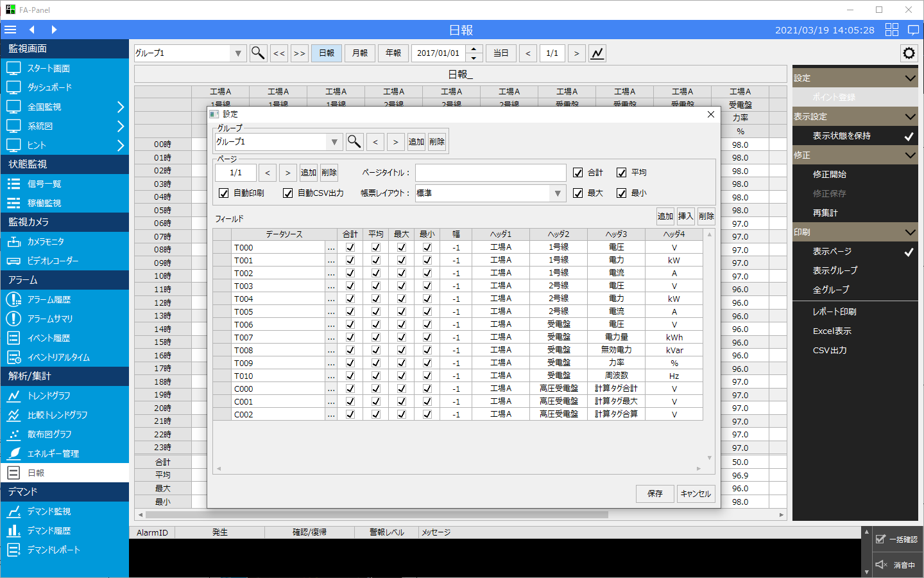Collapse the 表示設定 section in the right panel

pyautogui.click(x=910, y=116)
